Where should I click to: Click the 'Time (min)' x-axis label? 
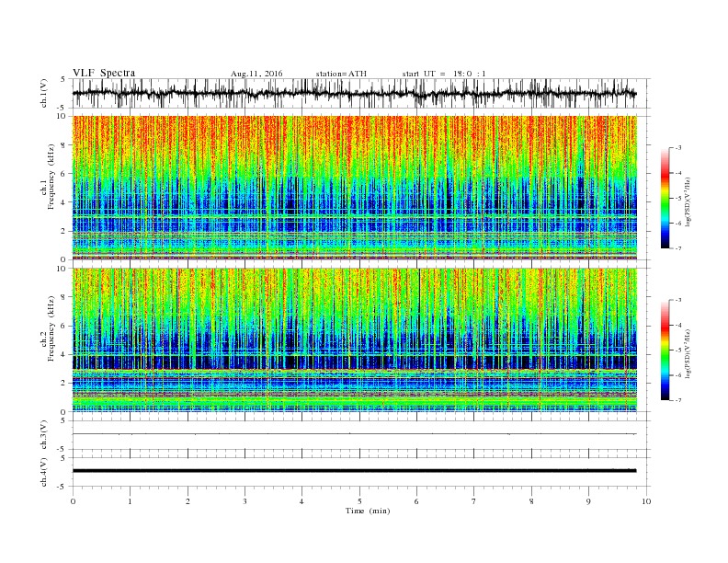point(368,511)
